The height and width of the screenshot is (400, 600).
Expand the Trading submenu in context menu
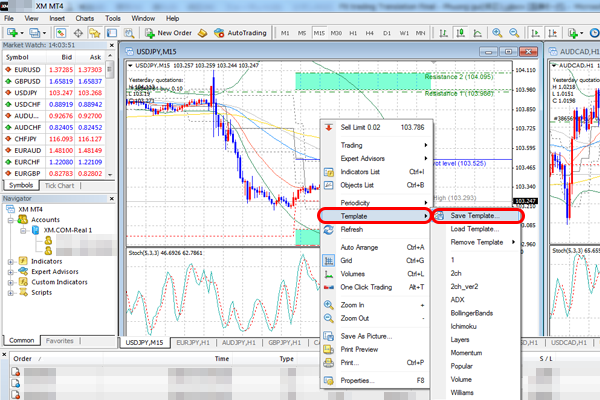pos(377,145)
